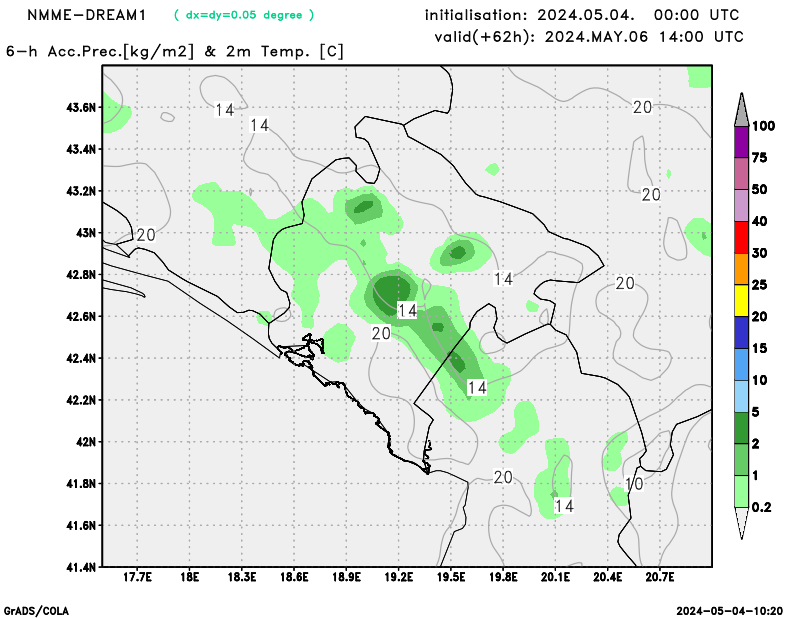This screenshot has width=800, height=618.
Task: Pick the yellow 20-25 colorbar swatch
Action: click(x=741, y=301)
